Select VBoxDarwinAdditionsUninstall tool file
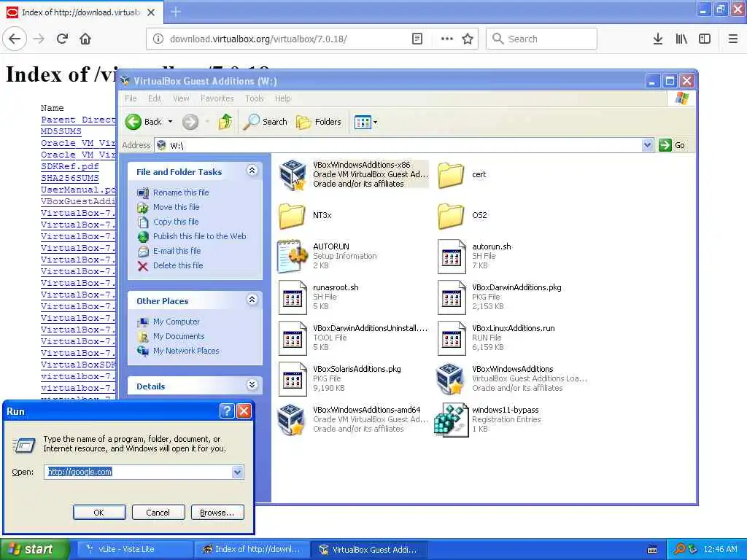The width and height of the screenshot is (747, 560). click(x=292, y=338)
